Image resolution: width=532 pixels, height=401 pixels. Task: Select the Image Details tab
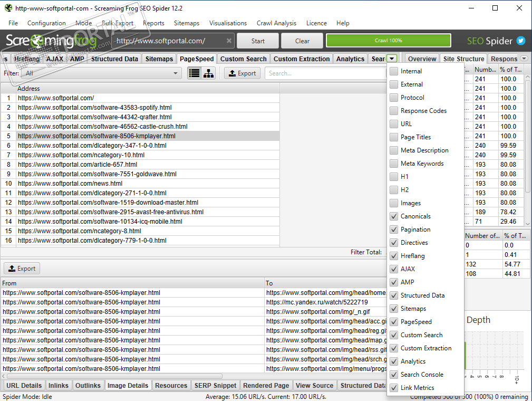[x=128, y=385]
